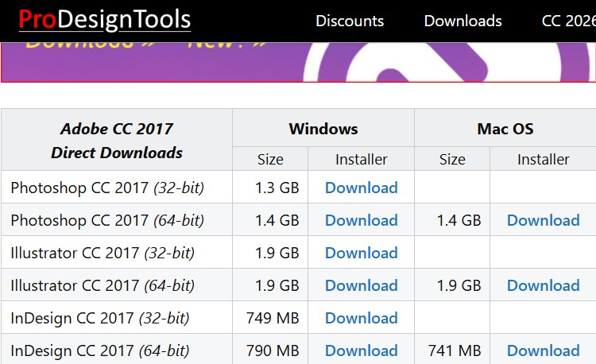Download Photoshop CC 2017 32-bit for Windows
This screenshot has width=596, height=364.
362,188
